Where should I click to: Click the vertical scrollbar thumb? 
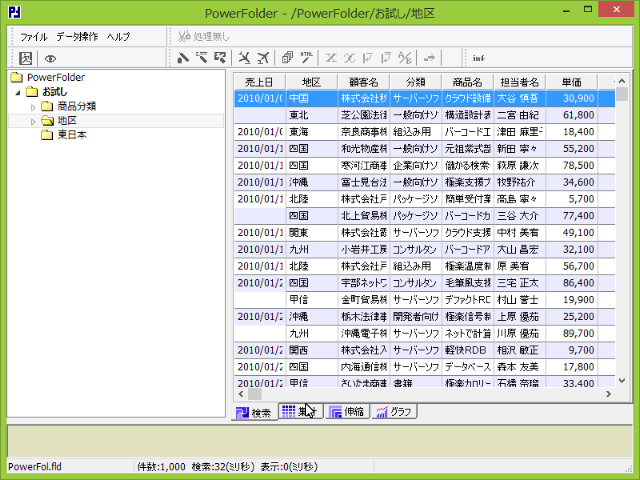(x=622, y=94)
